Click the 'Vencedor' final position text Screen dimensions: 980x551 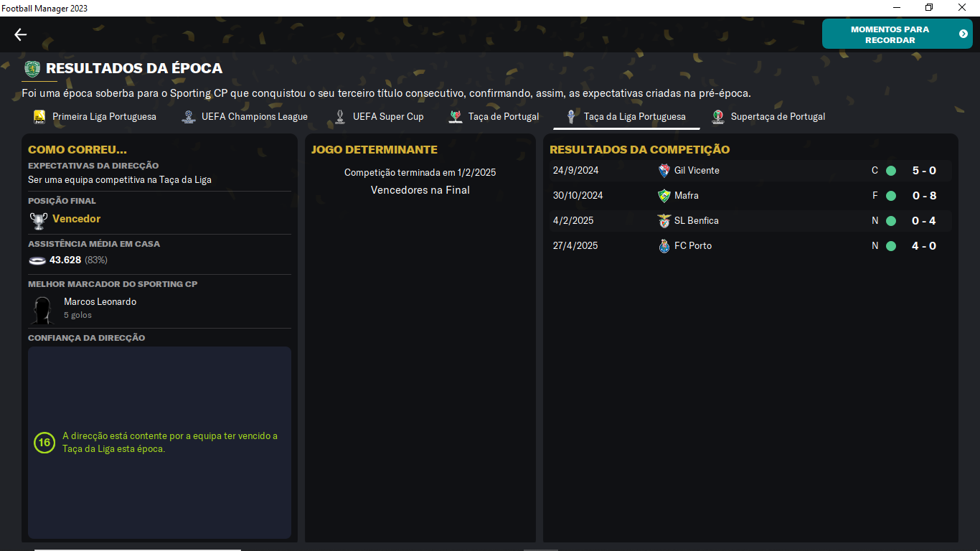click(x=76, y=219)
